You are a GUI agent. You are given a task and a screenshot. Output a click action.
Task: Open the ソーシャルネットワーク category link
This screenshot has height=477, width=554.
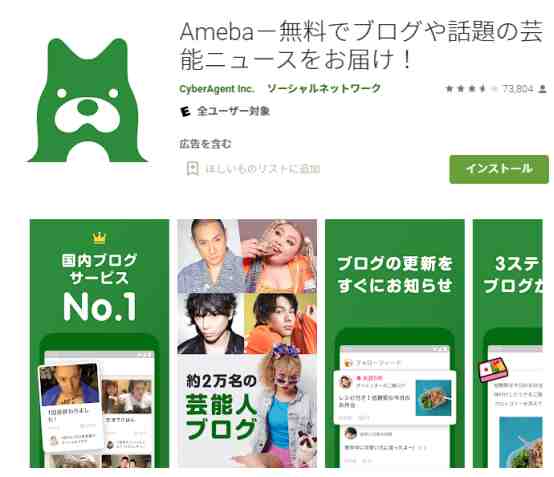[x=324, y=88]
